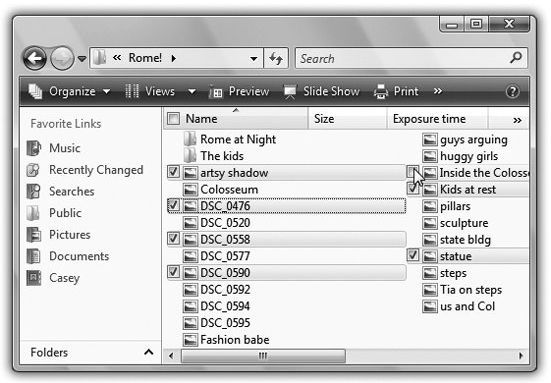This screenshot has width=551, height=383.
Task: Click the DSC_0592 image icon
Action: (190, 290)
